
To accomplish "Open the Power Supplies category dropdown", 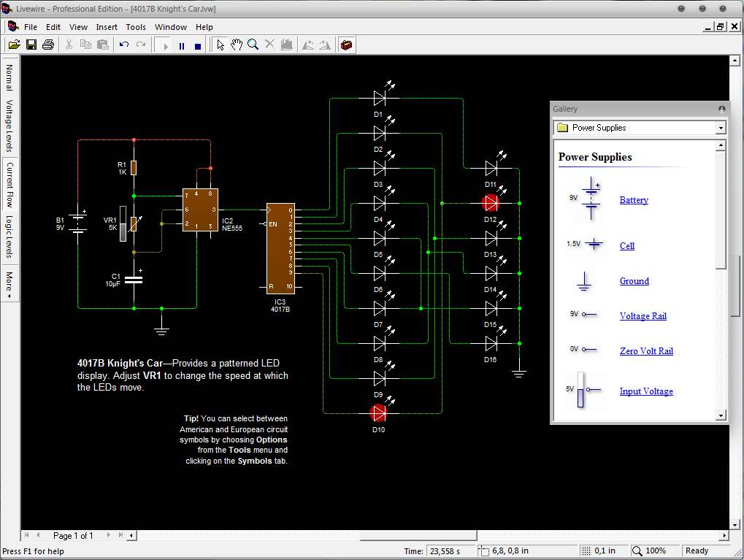I will click(x=721, y=127).
